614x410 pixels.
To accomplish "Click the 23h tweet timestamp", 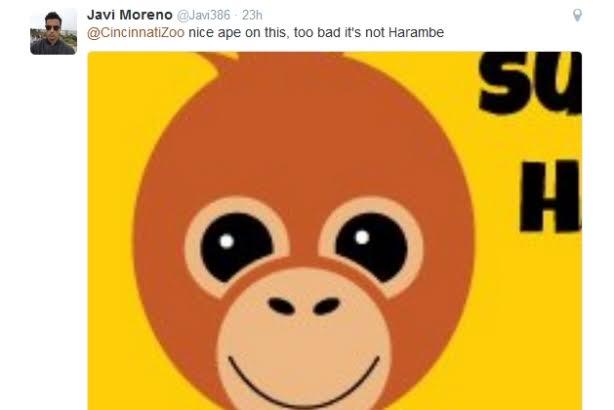I will [252, 15].
